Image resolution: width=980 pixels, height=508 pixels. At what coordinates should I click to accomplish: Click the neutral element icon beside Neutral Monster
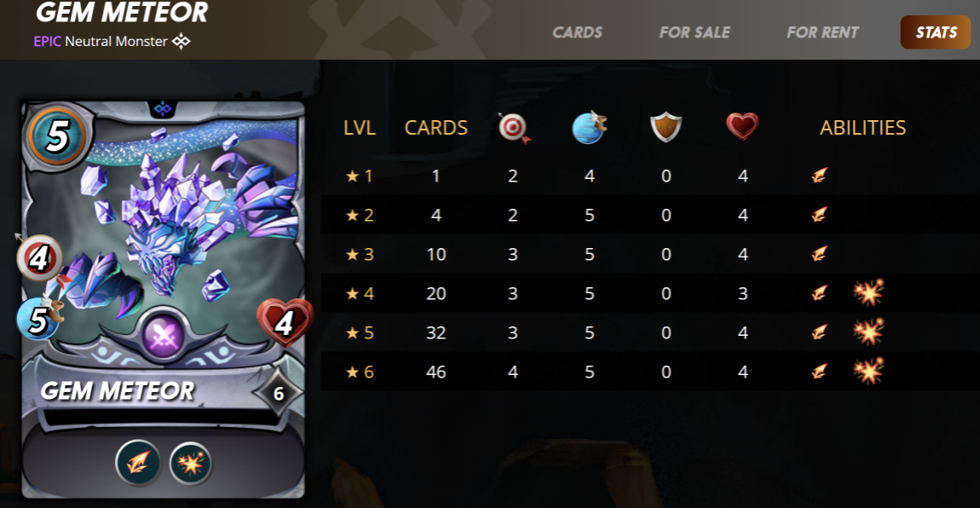182,42
